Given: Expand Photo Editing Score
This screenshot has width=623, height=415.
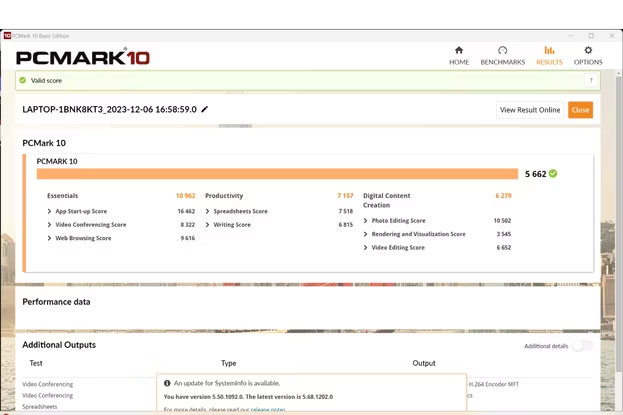Looking at the screenshot, I should pyautogui.click(x=366, y=221).
